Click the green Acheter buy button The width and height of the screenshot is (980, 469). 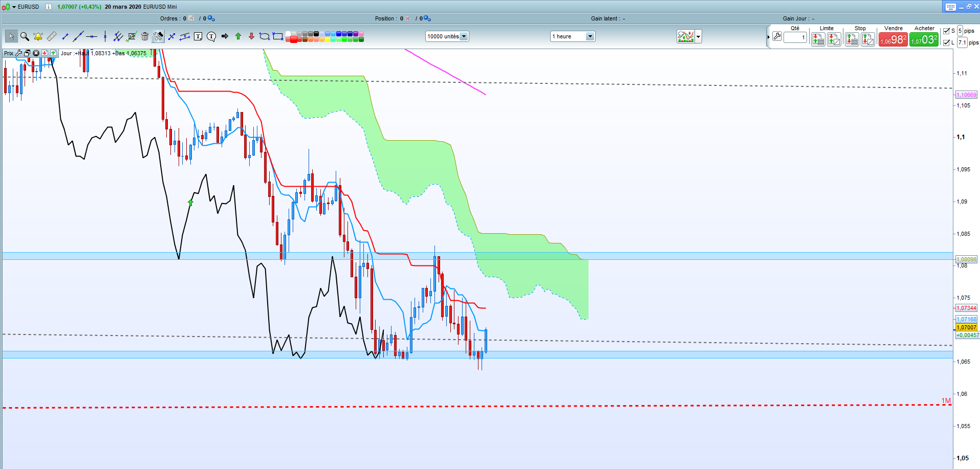pyautogui.click(x=924, y=39)
